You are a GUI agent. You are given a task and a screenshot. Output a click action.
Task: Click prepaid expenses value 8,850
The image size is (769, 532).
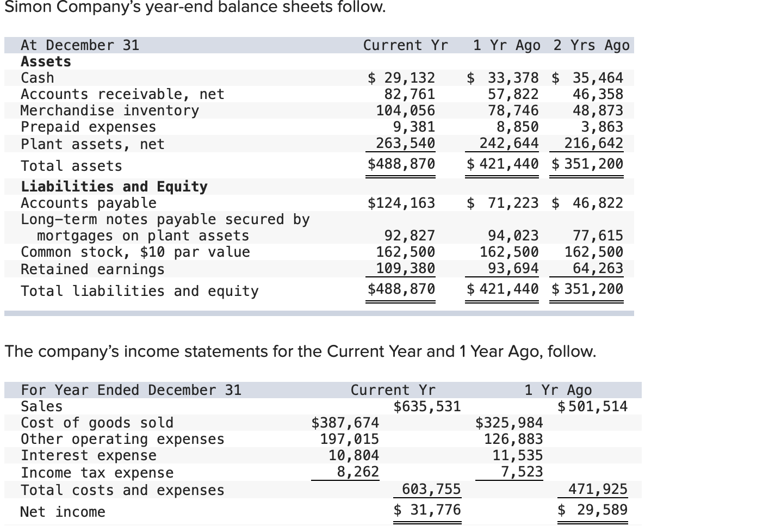tap(518, 127)
